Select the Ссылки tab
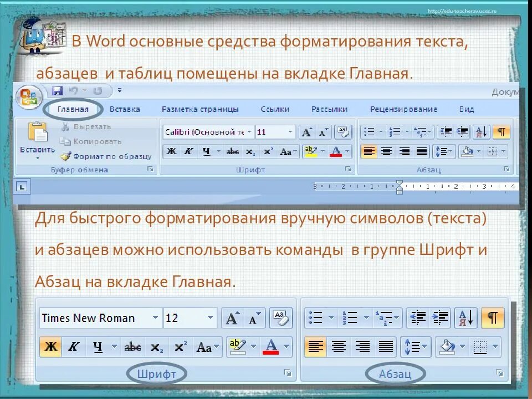Viewport: 532px width, 399px height. coord(275,109)
